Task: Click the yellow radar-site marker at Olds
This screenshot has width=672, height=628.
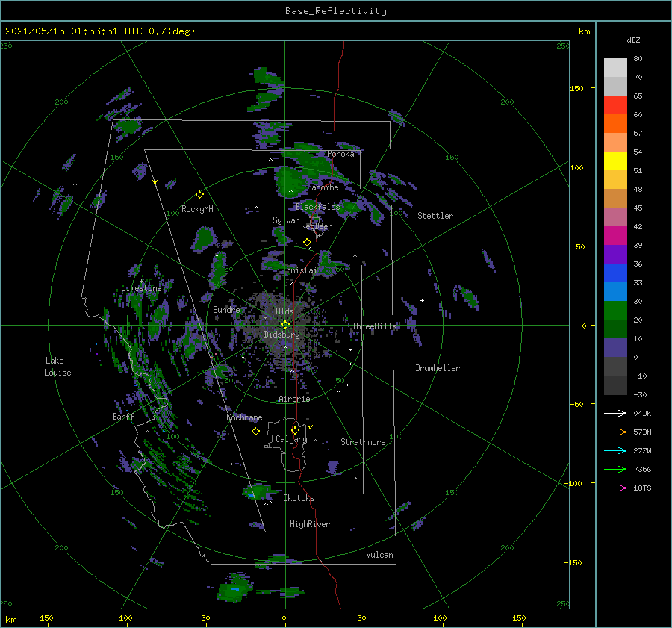Action: 285,325
